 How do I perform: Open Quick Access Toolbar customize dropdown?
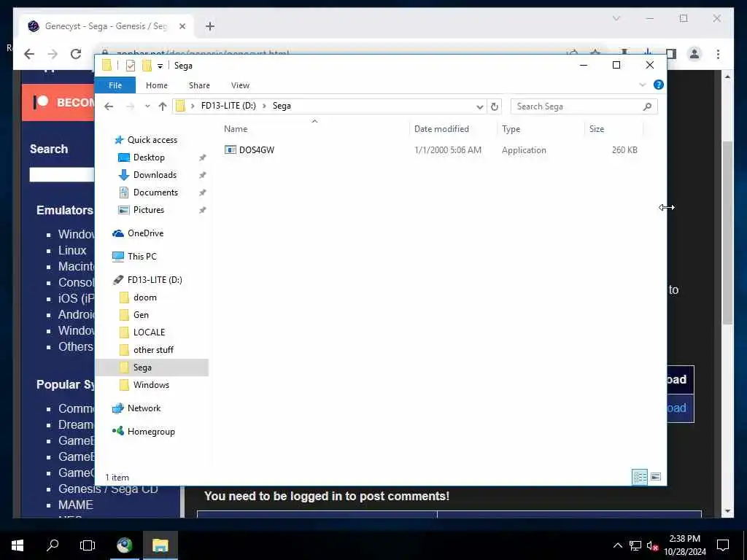point(160,66)
